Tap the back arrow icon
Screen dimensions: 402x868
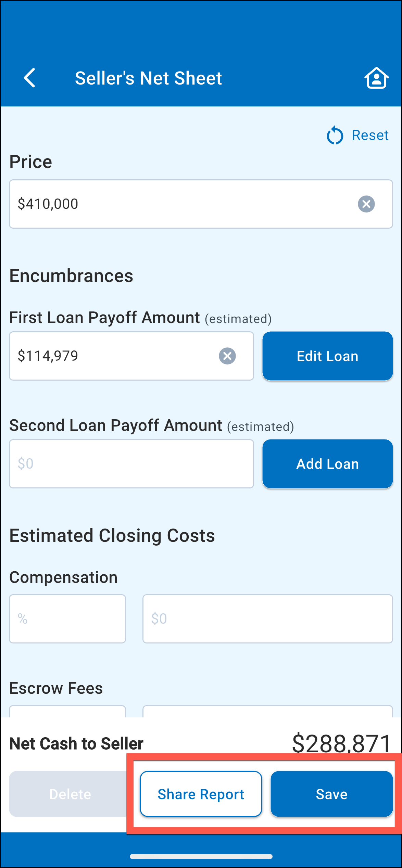point(30,78)
